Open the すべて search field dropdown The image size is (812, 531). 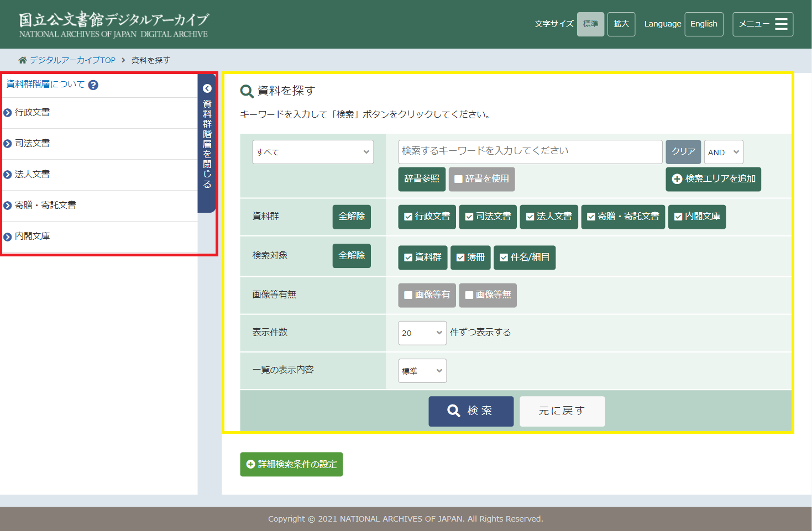(313, 152)
